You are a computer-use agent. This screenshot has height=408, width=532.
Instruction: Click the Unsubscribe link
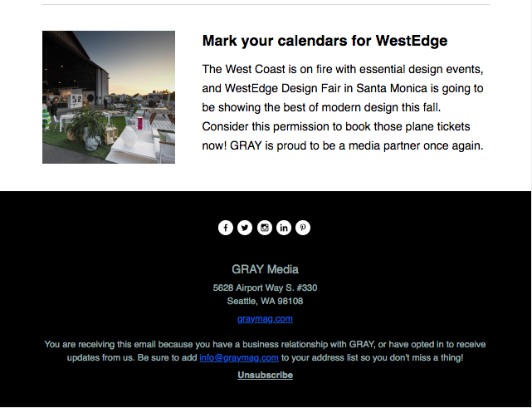click(x=265, y=375)
